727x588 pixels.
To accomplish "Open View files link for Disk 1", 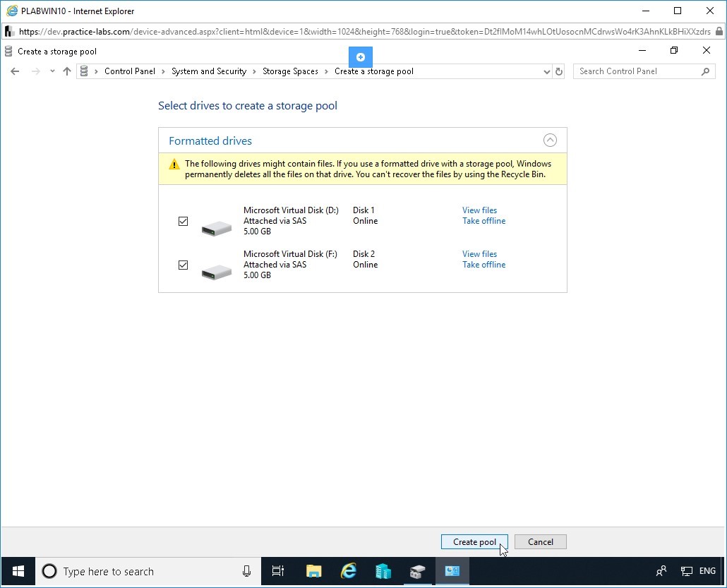I will click(x=479, y=210).
